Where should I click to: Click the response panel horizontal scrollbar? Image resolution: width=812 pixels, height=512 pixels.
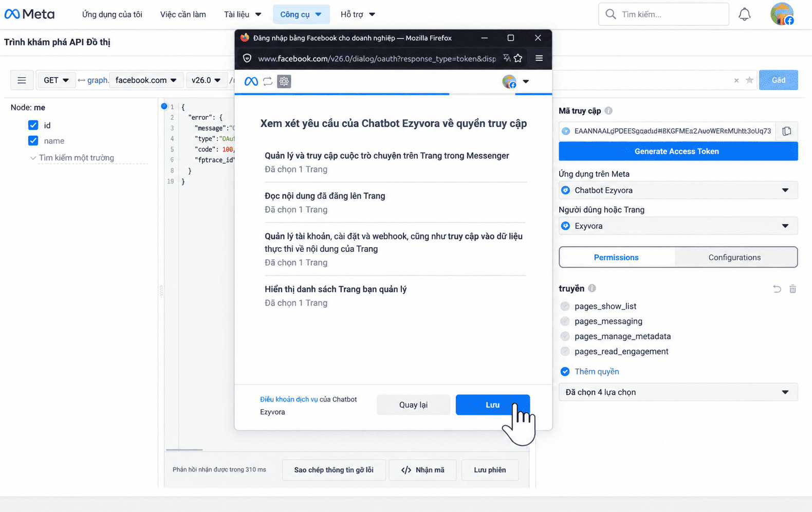[x=184, y=450]
